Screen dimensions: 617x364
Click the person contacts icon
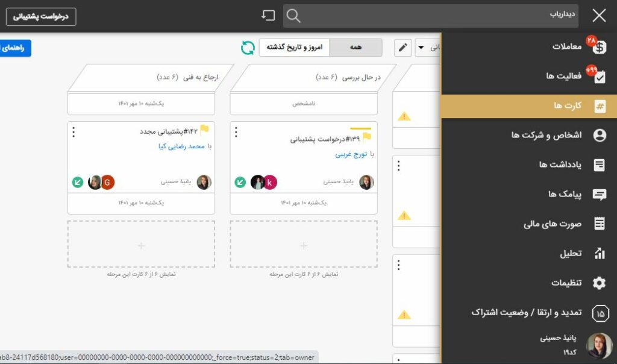600,136
